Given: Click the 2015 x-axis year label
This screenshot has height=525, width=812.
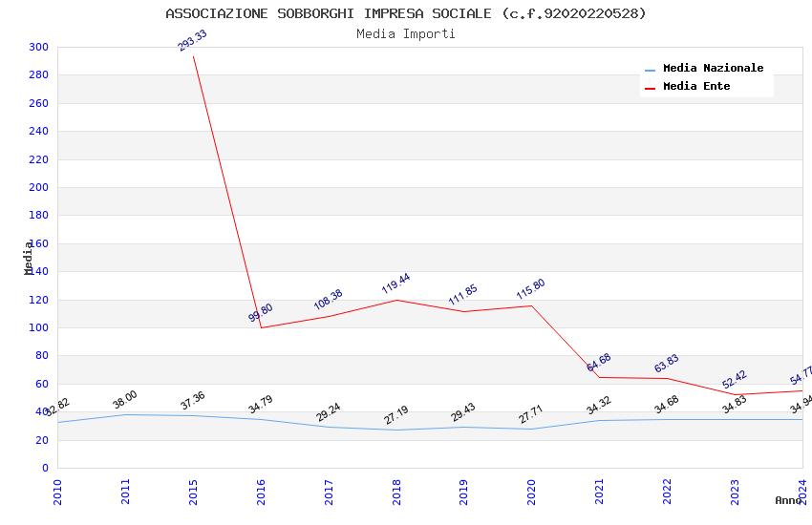Looking at the screenshot, I should tap(193, 492).
